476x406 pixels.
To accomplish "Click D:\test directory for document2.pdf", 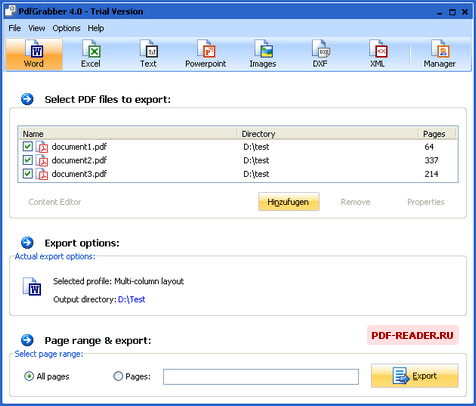I will coord(256,160).
